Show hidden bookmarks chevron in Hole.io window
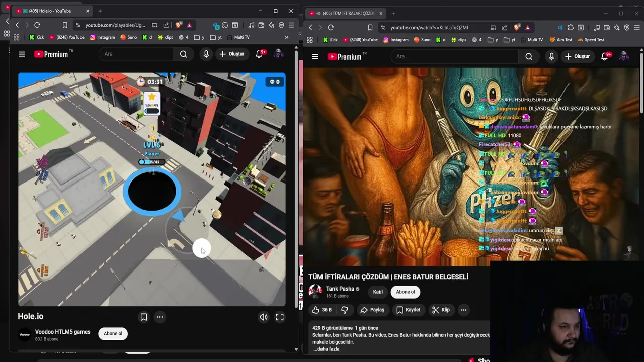Image resolution: width=644 pixels, height=362 pixels. pyautogui.click(x=287, y=37)
